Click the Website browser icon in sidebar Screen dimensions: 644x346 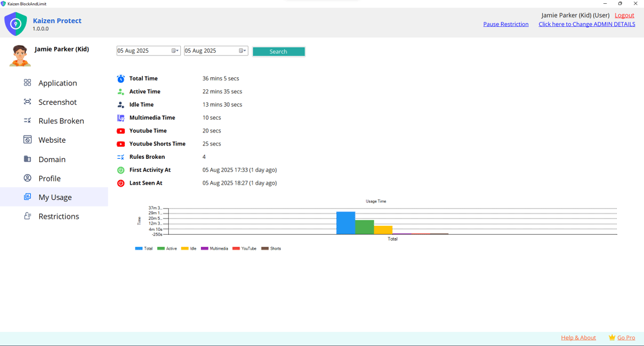point(27,140)
